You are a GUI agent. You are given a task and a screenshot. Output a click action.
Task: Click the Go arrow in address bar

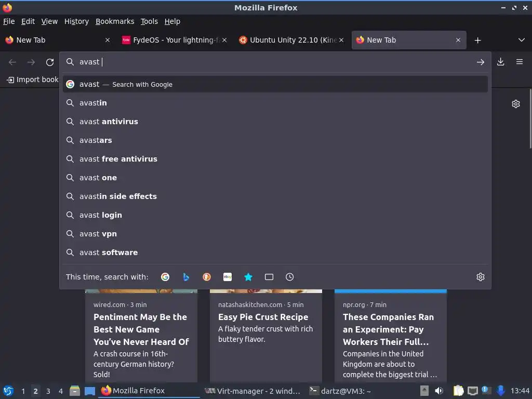click(x=481, y=62)
